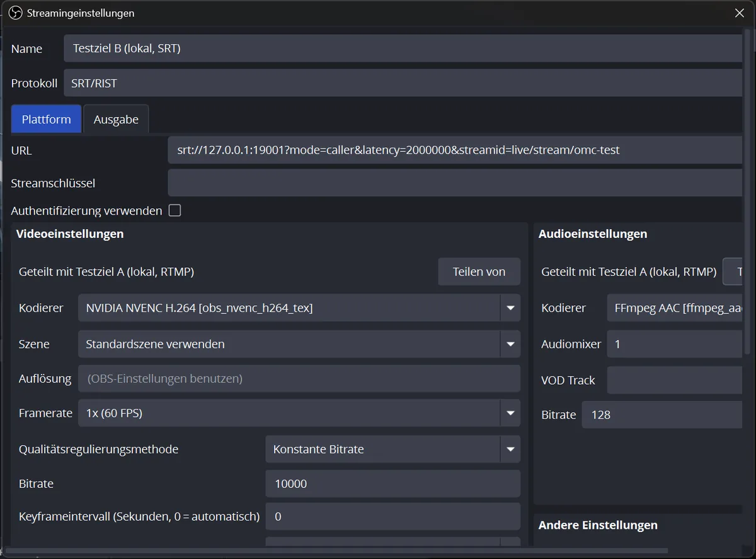The height and width of the screenshot is (559, 756).
Task: Click the 'Protokoll' label
Action: tap(34, 83)
